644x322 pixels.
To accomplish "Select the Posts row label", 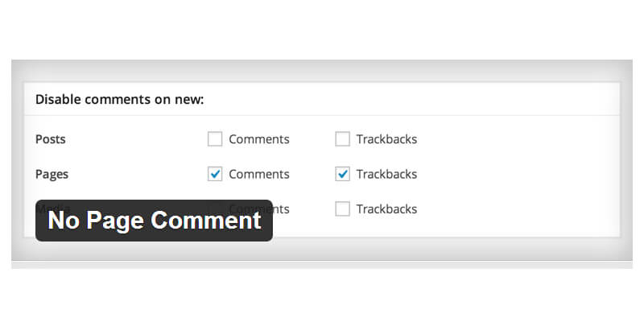I will click(x=51, y=139).
